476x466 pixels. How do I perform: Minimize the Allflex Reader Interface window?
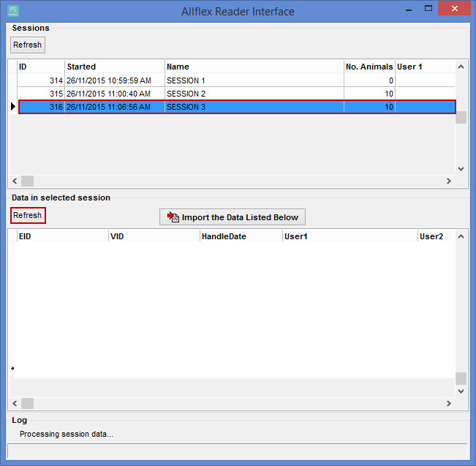click(x=409, y=9)
